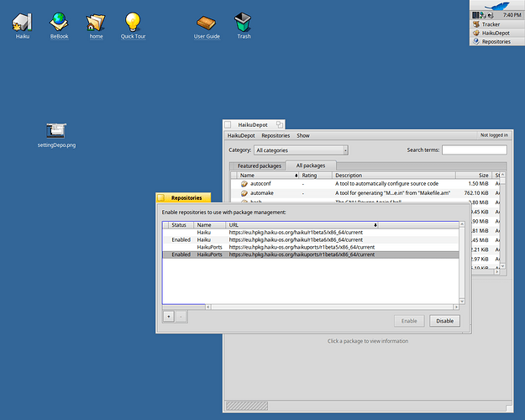The image size is (525, 420).
Task: Switch to Repositories in the Deskbar
Action: 497,41
